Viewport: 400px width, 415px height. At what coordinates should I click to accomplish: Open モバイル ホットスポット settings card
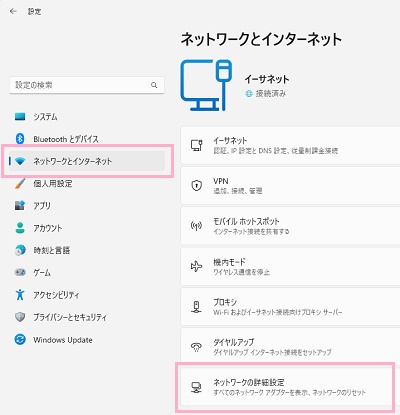290,226
